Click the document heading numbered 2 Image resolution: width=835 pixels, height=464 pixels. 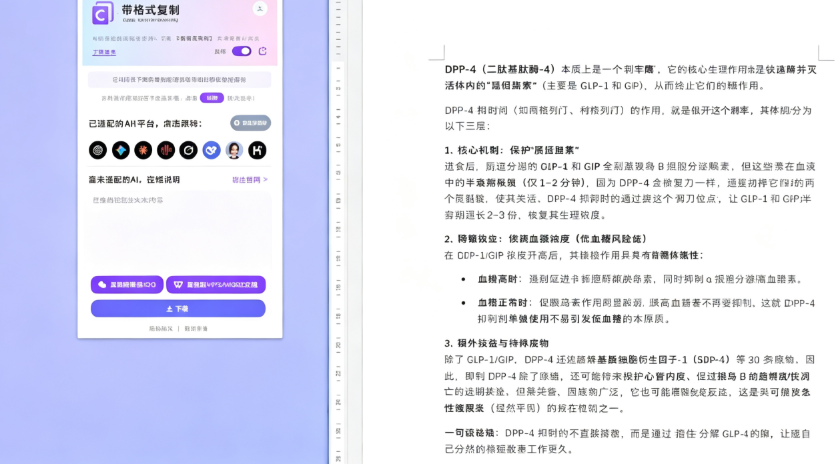[546, 239]
